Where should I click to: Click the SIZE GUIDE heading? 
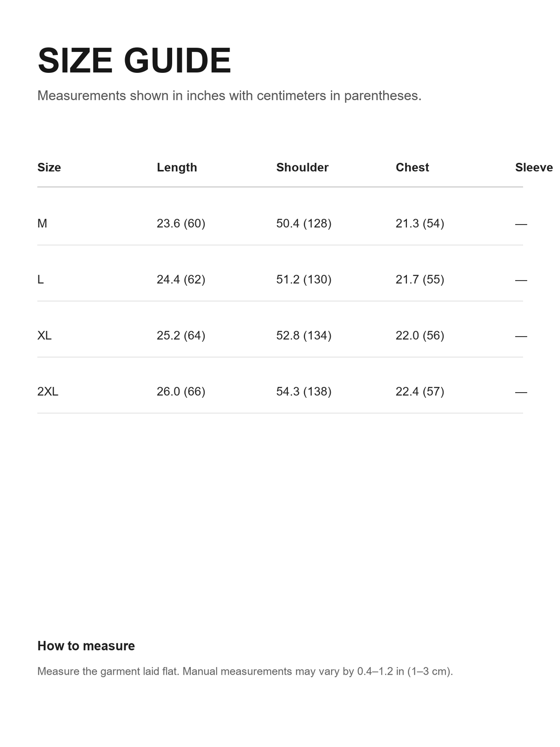(x=134, y=61)
